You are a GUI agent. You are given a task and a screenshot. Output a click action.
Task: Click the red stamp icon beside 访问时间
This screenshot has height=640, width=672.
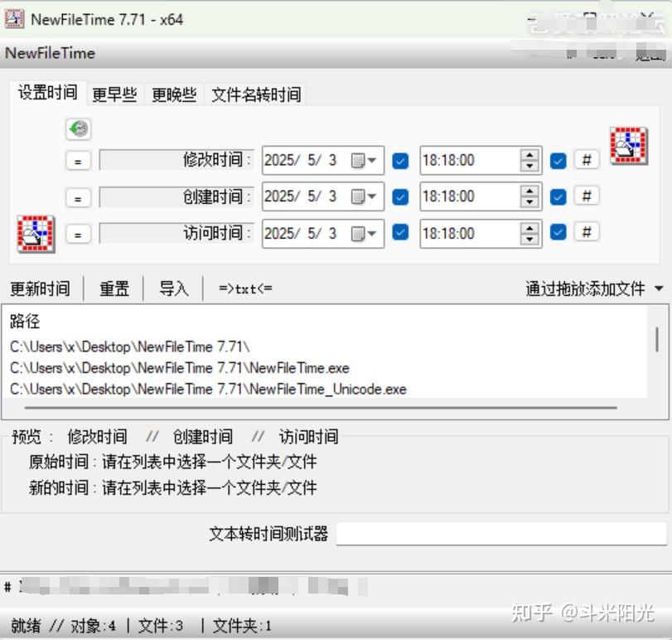(x=35, y=233)
